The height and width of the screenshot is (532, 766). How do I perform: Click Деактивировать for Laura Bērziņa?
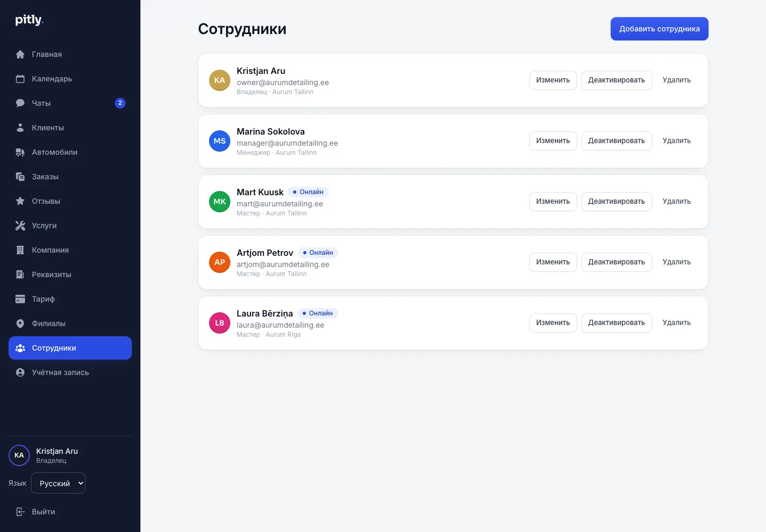(x=616, y=323)
